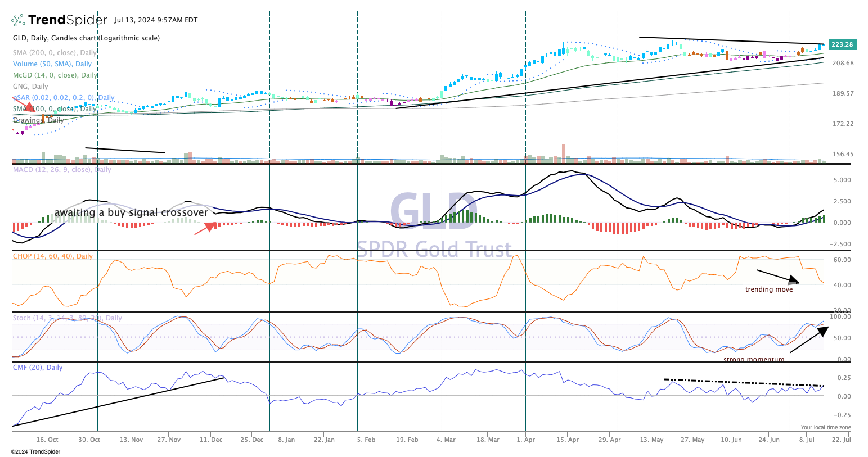Click the '15. Apr' date label
The height and width of the screenshot is (457, 868).
click(x=568, y=440)
